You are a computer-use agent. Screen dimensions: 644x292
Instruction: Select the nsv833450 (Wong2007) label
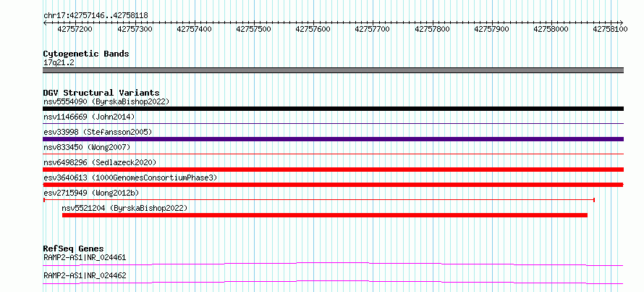click(x=87, y=147)
